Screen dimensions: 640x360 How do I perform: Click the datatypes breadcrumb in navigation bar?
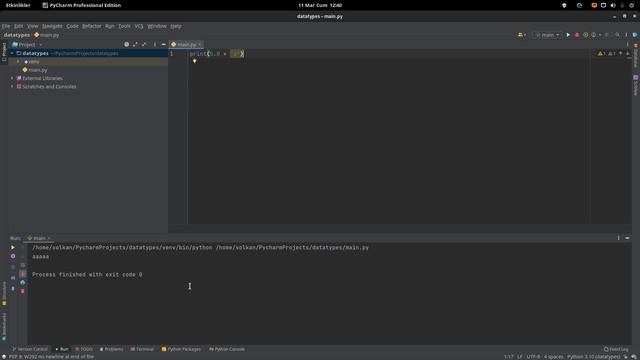(17, 35)
